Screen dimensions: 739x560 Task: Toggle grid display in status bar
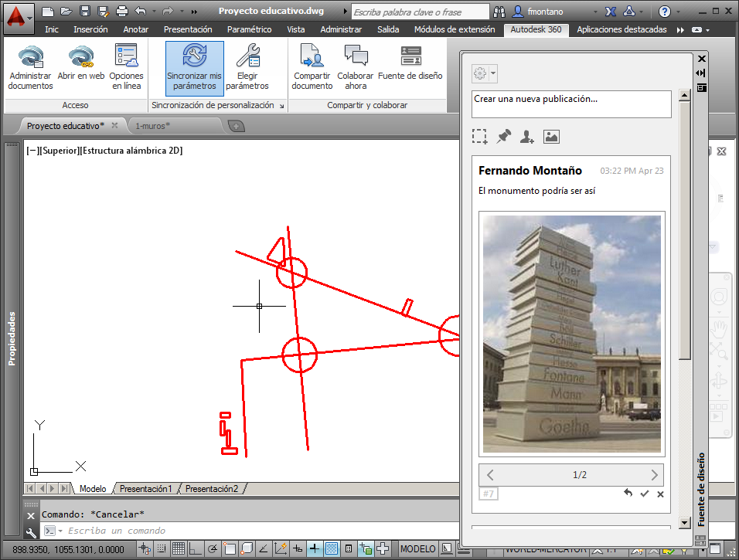[178, 548]
